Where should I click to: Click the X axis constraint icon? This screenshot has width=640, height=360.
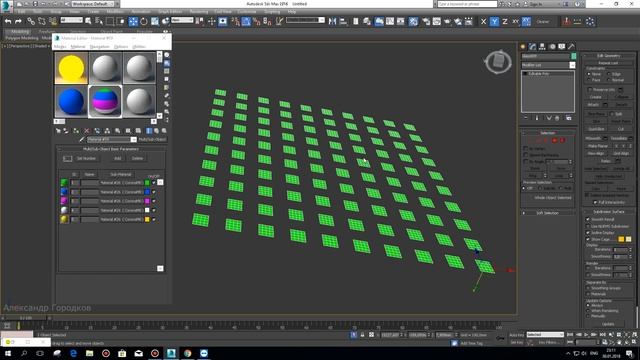484,21
